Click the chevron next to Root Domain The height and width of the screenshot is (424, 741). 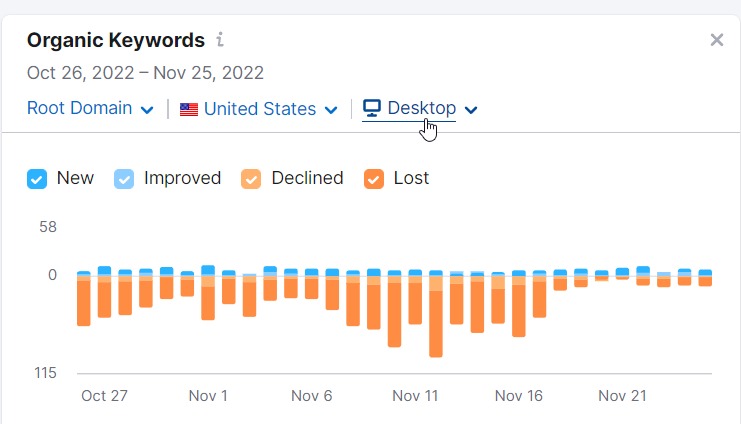(x=147, y=110)
